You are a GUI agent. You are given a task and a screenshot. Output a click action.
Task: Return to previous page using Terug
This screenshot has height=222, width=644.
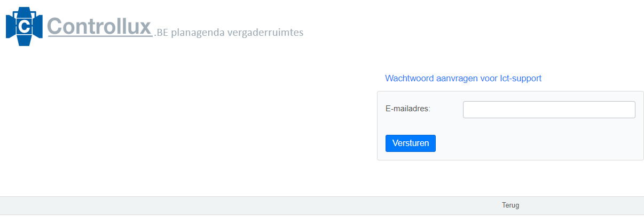pos(510,205)
